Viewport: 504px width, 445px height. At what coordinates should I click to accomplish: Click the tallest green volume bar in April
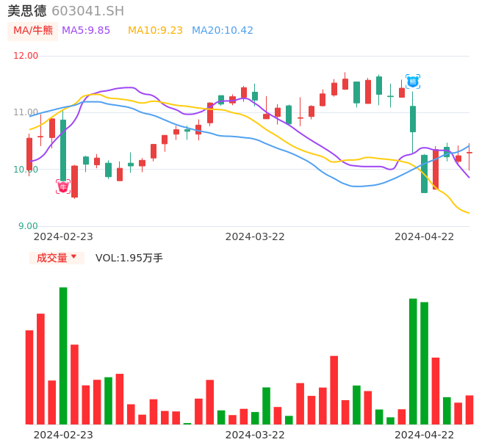pos(413,361)
